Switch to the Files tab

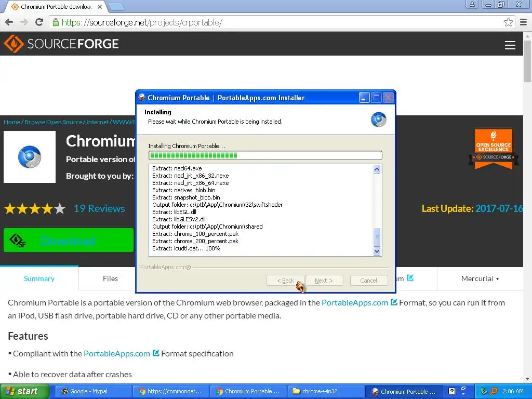click(110, 278)
